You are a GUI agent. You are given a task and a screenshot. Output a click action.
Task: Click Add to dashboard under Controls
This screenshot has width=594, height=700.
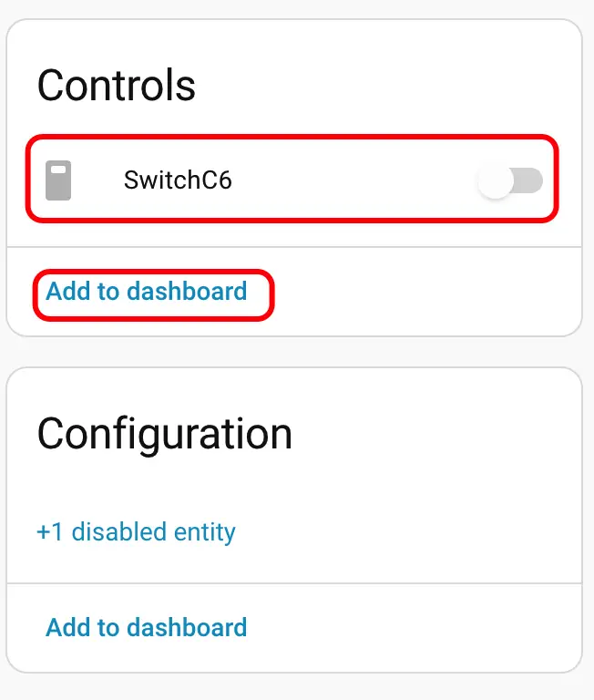147,292
